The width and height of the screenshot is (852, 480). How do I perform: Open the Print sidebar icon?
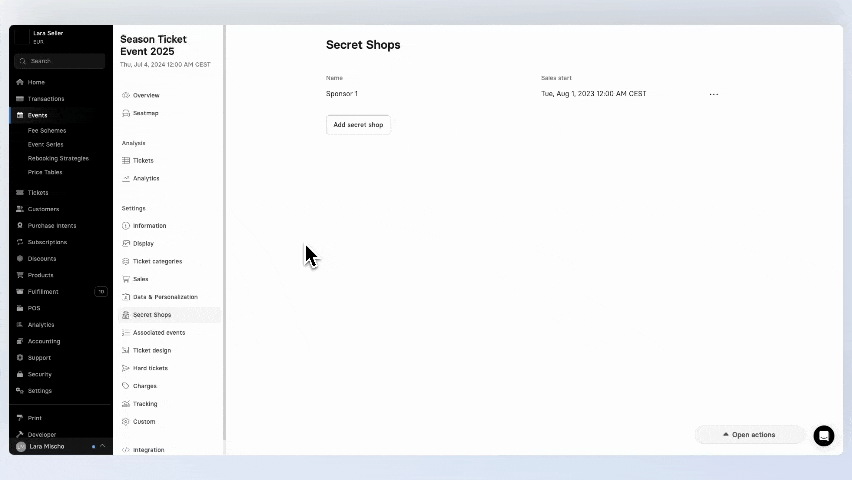pyautogui.click(x=20, y=418)
